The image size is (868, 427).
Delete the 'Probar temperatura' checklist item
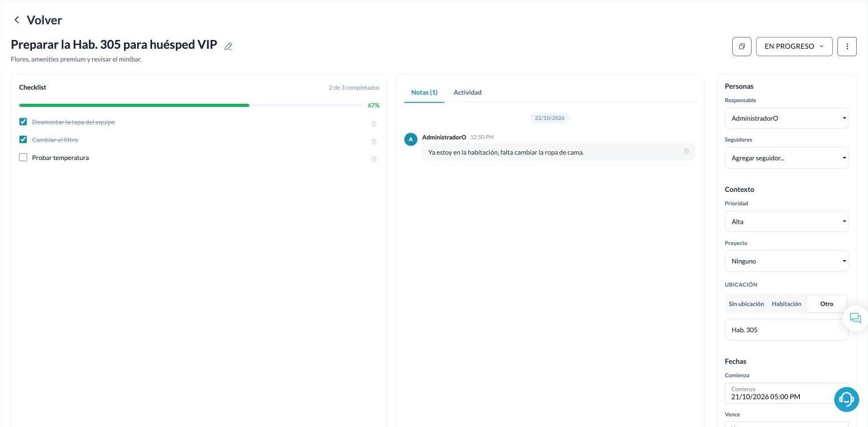(374, 159)
